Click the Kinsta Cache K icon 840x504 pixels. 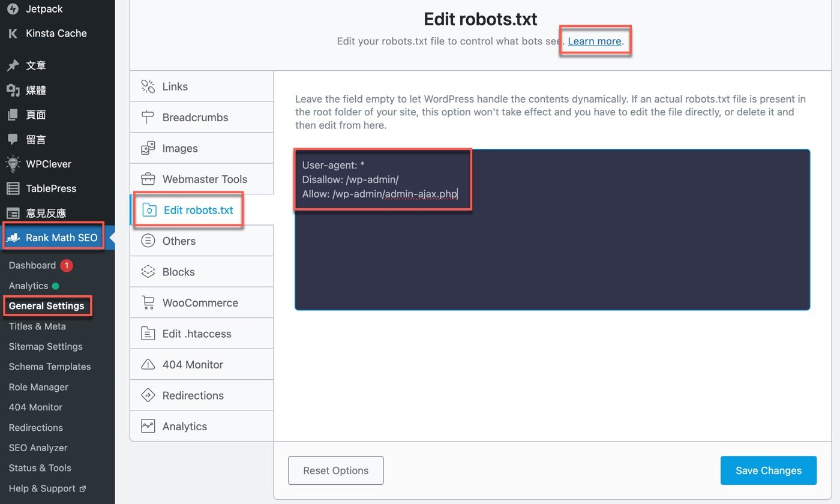click(x=13, y=34)
